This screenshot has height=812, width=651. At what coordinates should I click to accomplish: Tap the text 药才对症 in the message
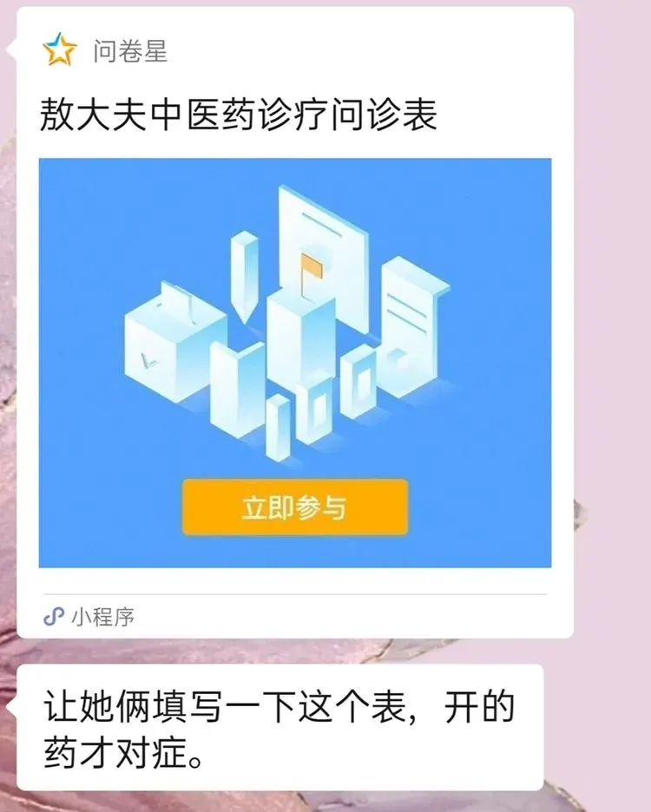click(x=115, y=752)
